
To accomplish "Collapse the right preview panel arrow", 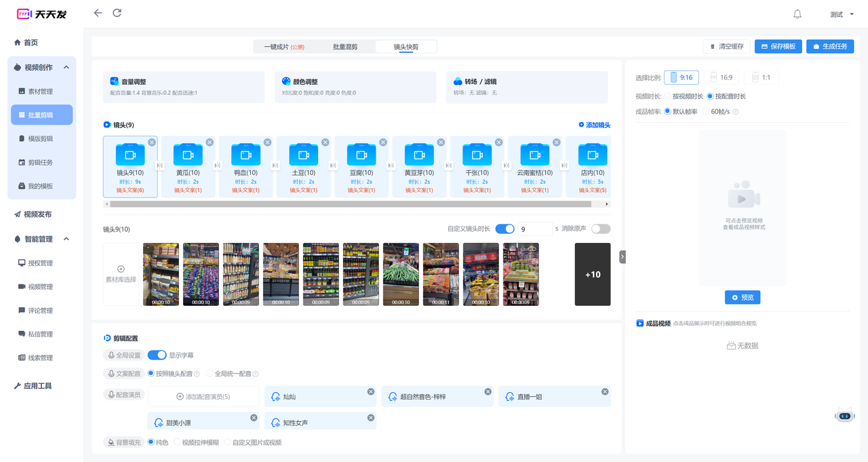I will pyautogui.click(x=622, y=257).
